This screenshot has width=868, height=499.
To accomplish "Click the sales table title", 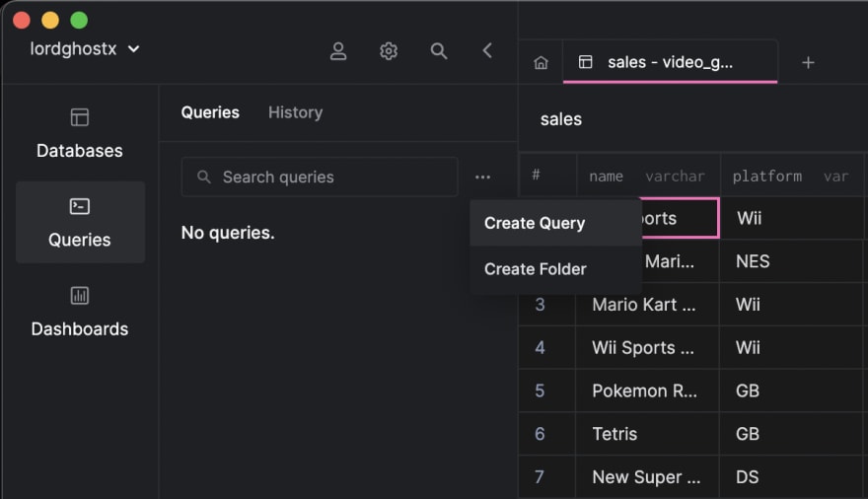I will pyautogui.click(x=561, y=119).
